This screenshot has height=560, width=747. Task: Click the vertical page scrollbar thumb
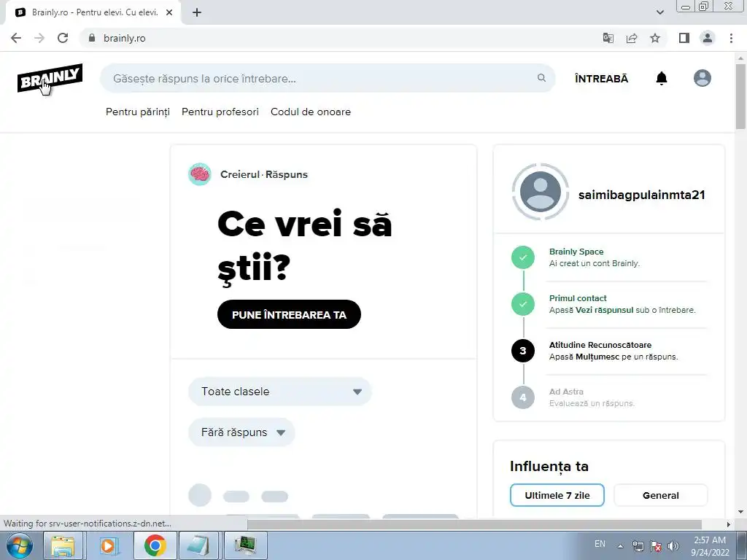(740, 96)
